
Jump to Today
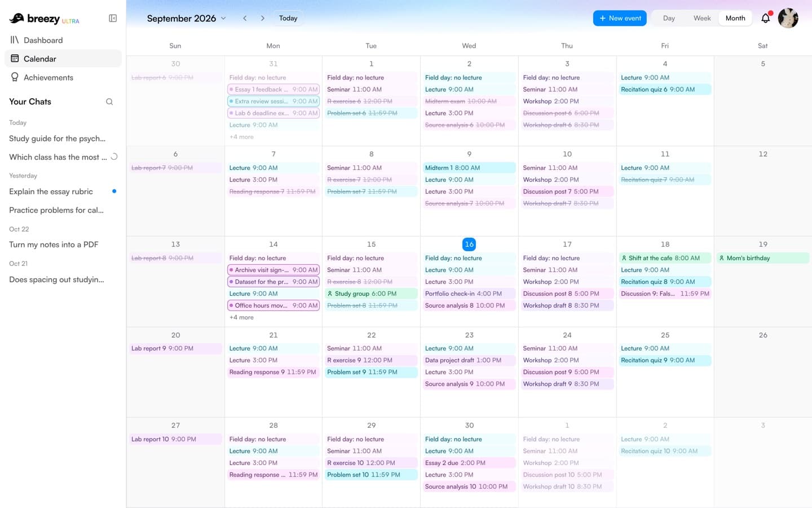coord(288,18)
